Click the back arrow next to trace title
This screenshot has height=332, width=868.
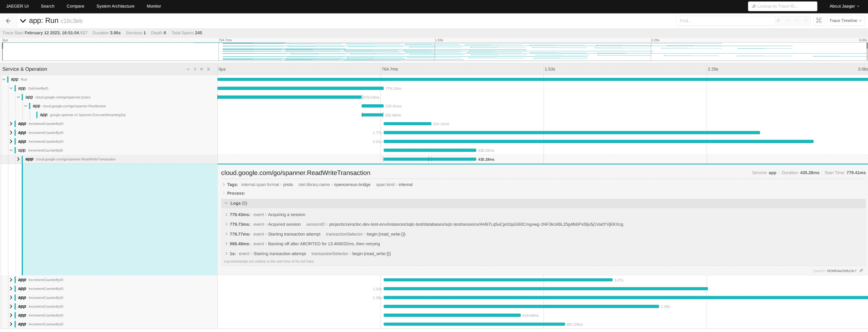point(8,21)
